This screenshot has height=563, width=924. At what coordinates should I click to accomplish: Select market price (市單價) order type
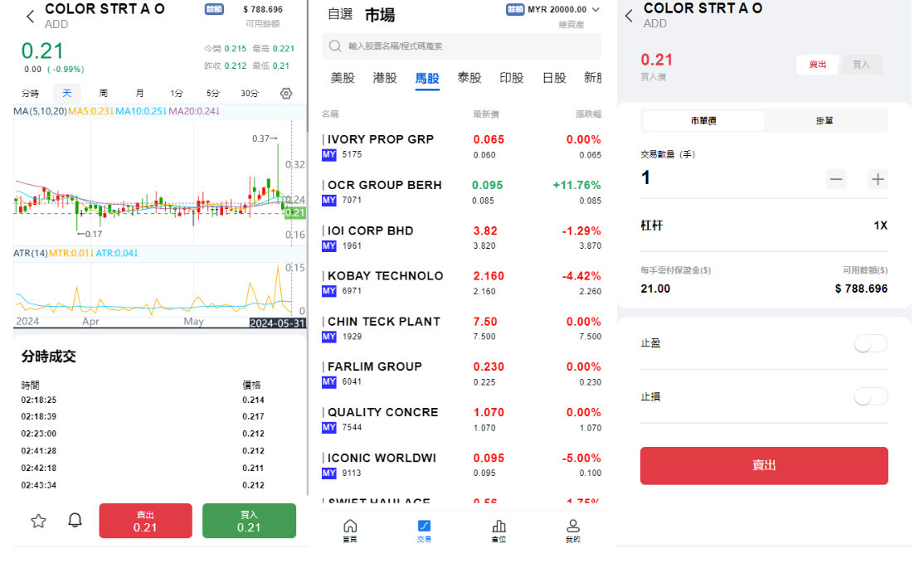pos(703,121)
